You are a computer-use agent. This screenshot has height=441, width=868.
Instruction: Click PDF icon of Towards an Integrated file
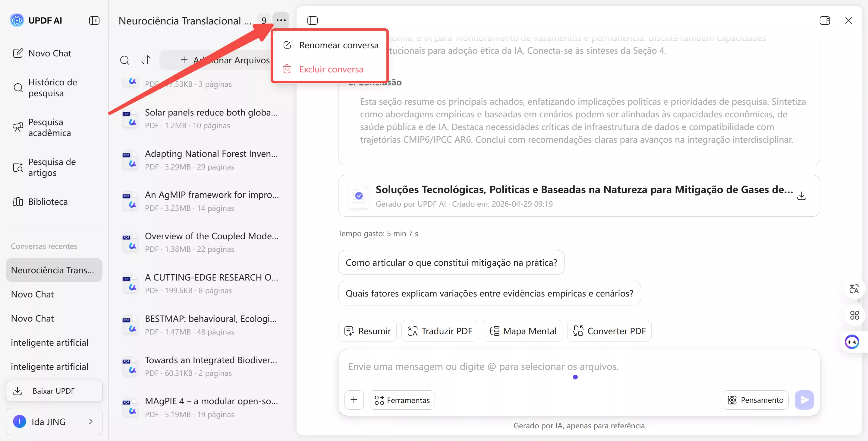pyautogui.click(x=130, y=366)
